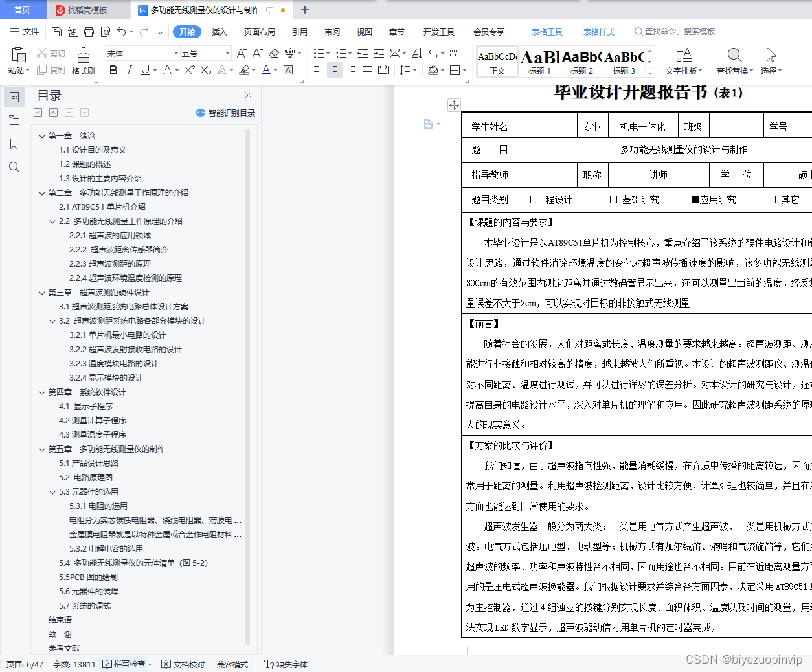Open the 文件 menu
The image size is (812, 672).
click(x=31, y=31)
